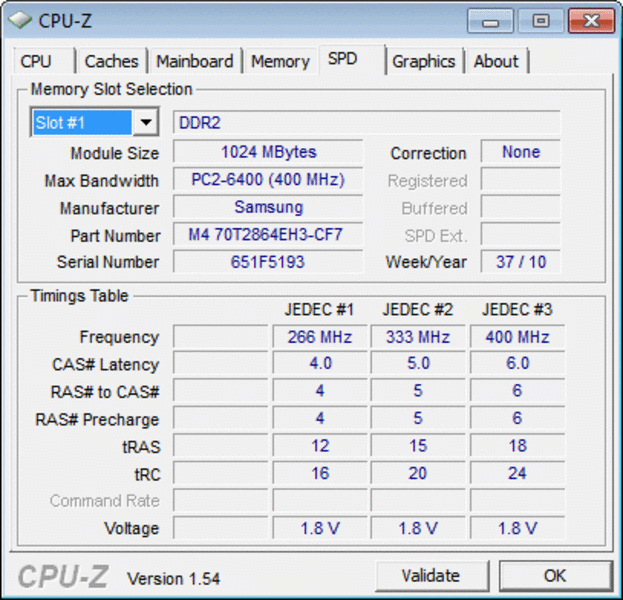
Task: Click the Command Rate label
Action: coord(105,501)
